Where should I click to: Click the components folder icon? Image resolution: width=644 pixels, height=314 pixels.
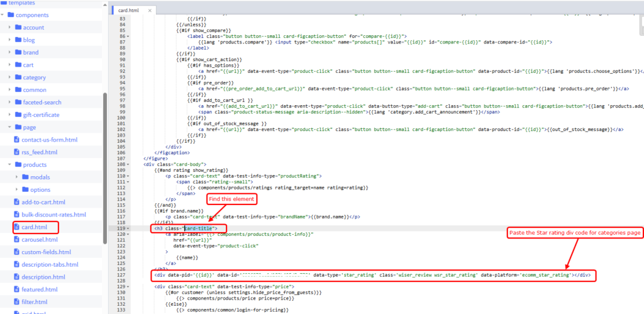coord(10,14)
